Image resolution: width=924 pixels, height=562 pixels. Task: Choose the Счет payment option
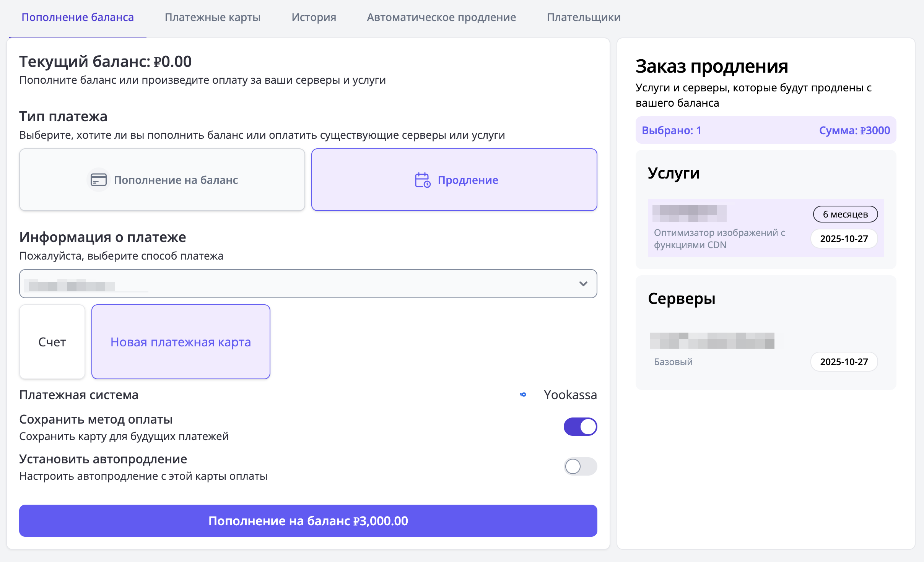(52, 342)
